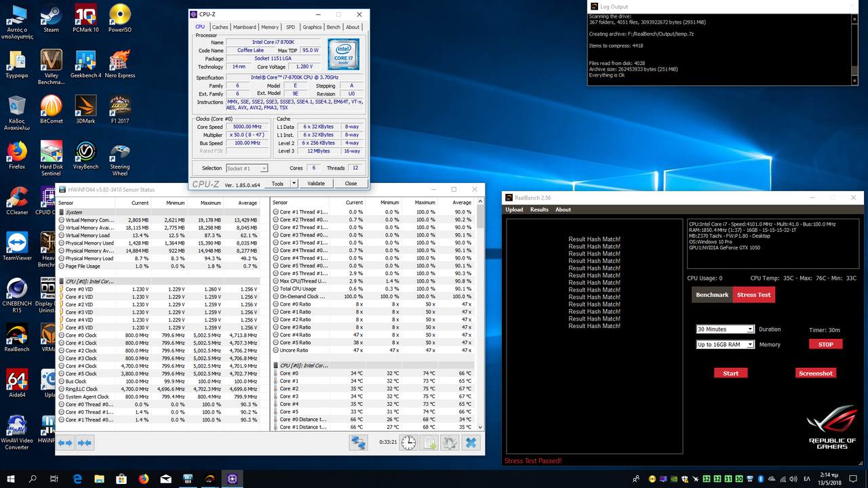This screenshot has height=488, width=868.
Task: Open the PowerISO desktop icon
Action: [120, 18]
